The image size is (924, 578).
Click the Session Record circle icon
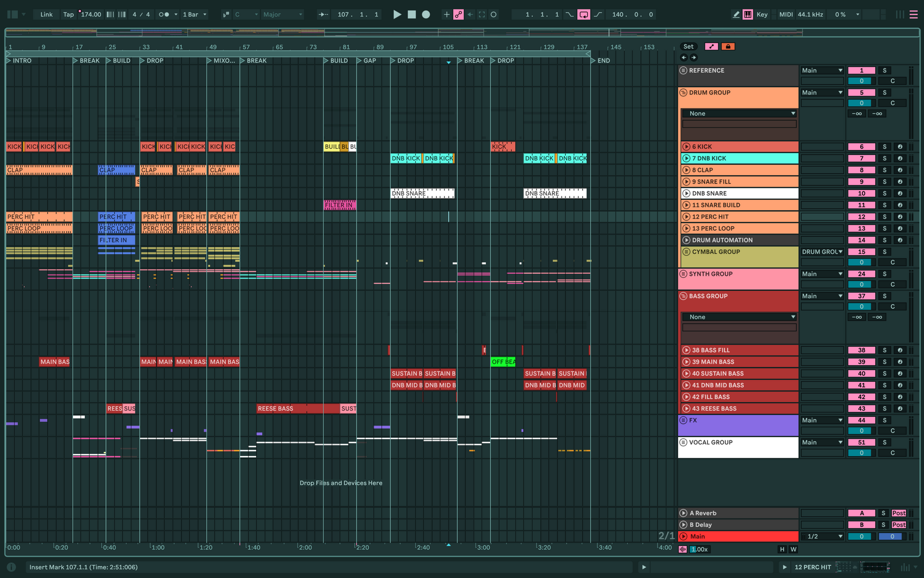click(x=494, y=14)
